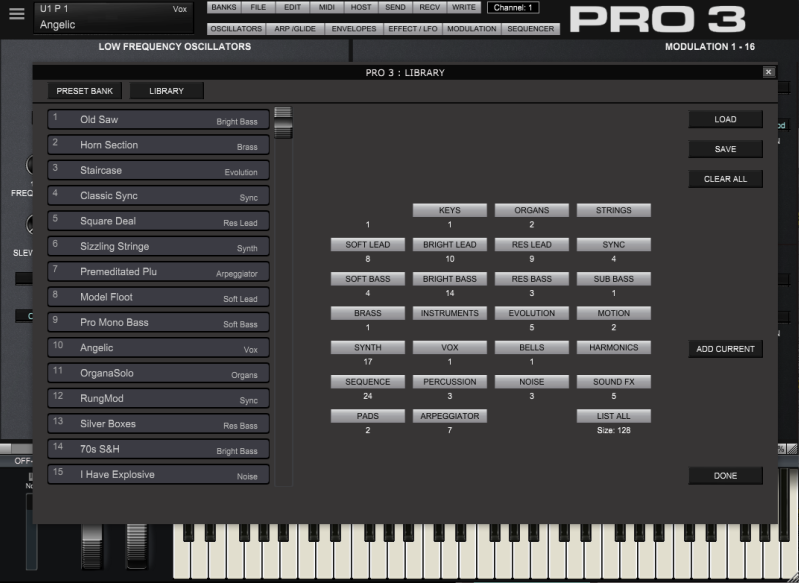800x583 pixels.
Task: Open the BANKS menu
Action: [225, 6]
